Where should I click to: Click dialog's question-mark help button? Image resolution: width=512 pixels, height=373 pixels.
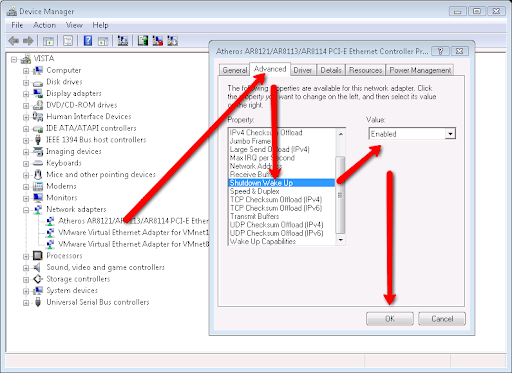click(x=440, y=51)
